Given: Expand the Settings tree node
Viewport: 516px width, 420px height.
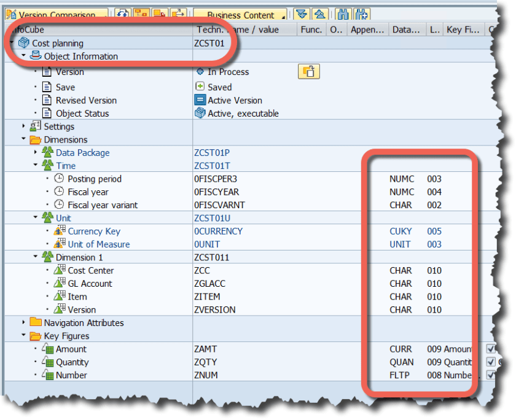Looking at the screenshot, I should tap(24, 126).
